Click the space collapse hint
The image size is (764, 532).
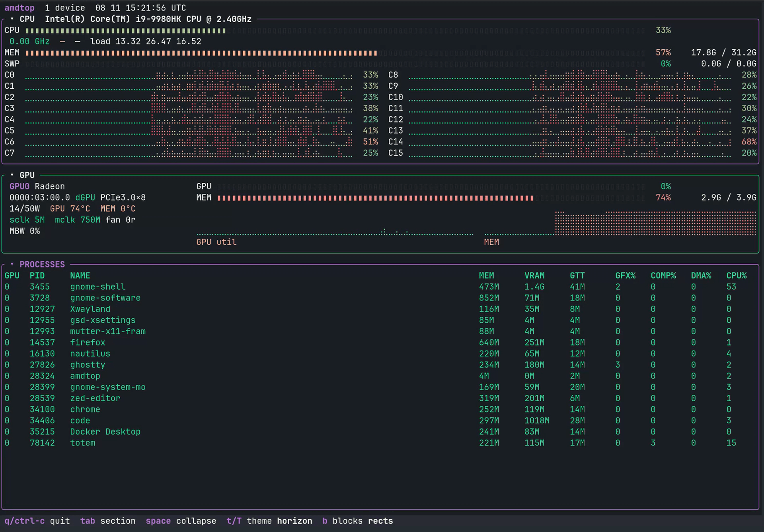[x=181, y=521]
